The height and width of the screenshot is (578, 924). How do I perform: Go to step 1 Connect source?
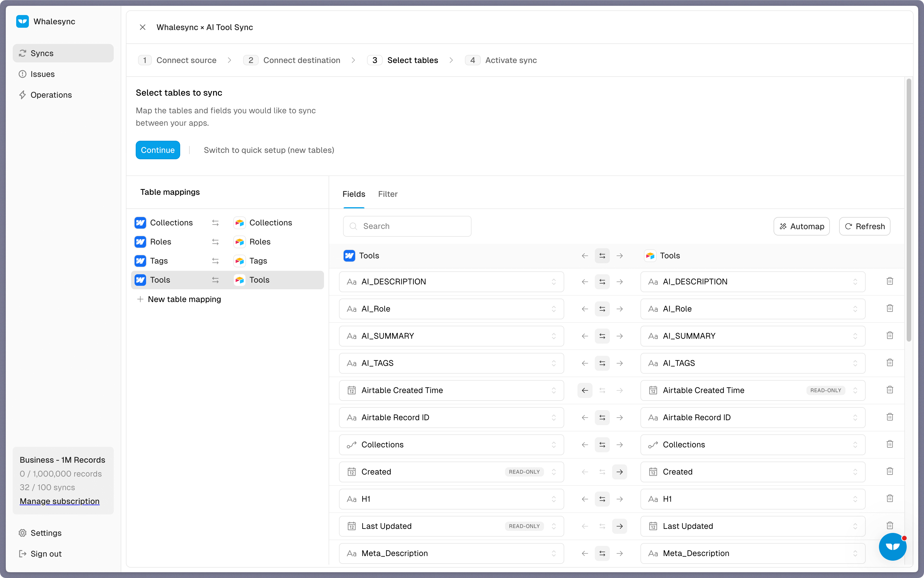pyautogui.click(x=177, y=60)
